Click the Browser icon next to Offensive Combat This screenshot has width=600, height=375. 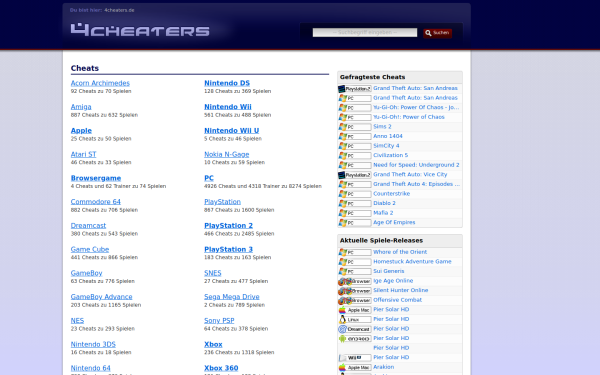point(355,300)
